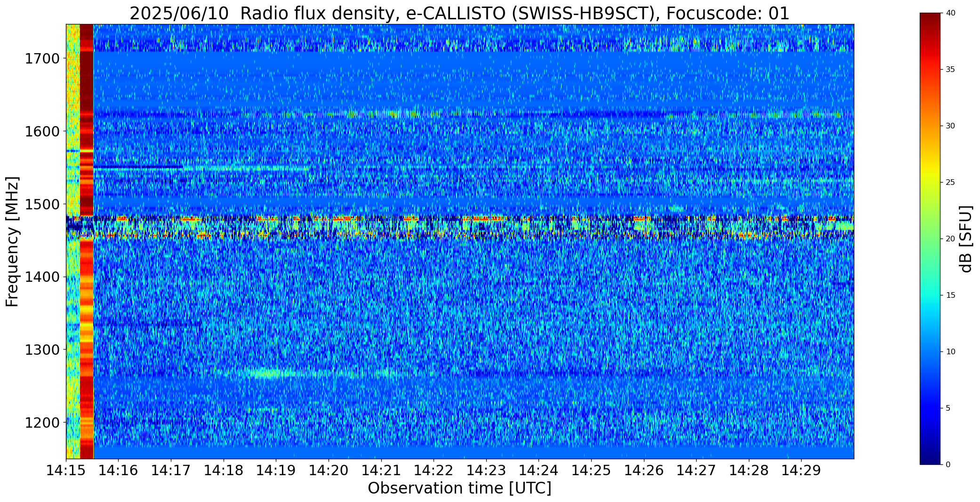Click the 14:22 time tick label
This screenshot has width=980, height=502.
pyautogui.click(x=434, y=470)
